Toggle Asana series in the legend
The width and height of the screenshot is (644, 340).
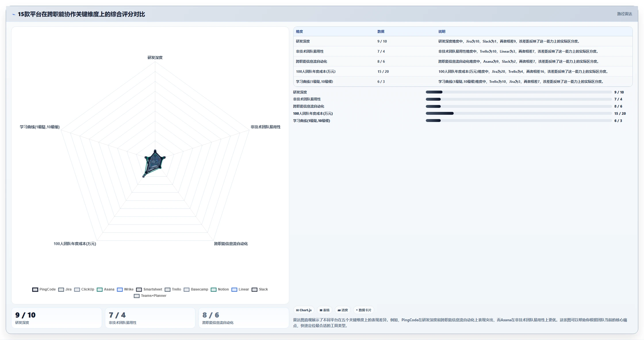tap(106, 289)
